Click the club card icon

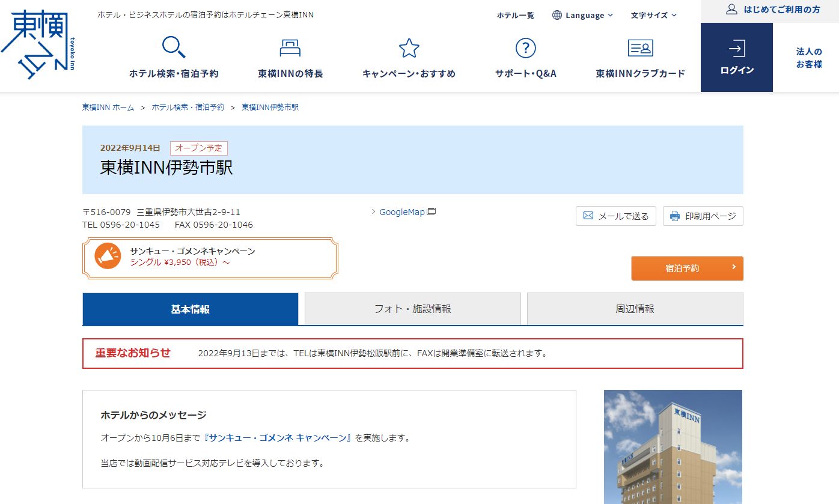(x=640, y=48)
